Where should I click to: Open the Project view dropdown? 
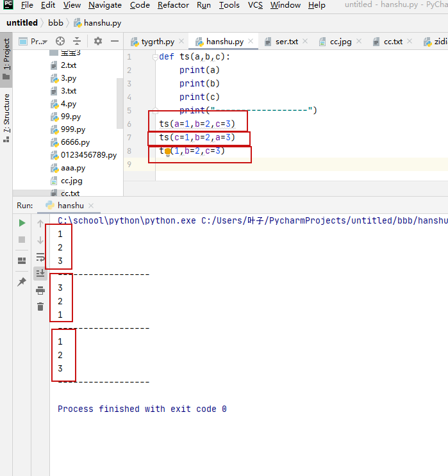(33, 41)
